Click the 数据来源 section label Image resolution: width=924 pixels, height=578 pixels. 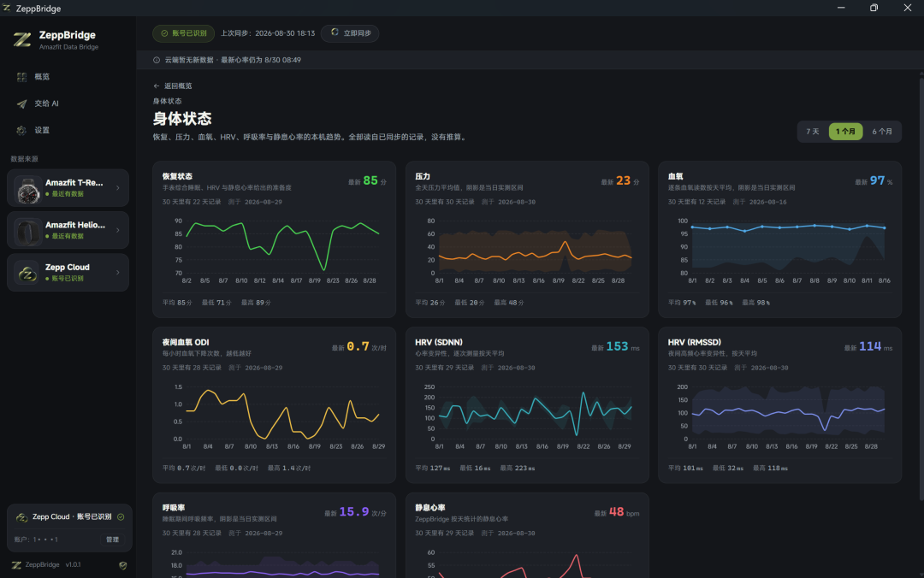pyautogui.click(x=24, y=159)
